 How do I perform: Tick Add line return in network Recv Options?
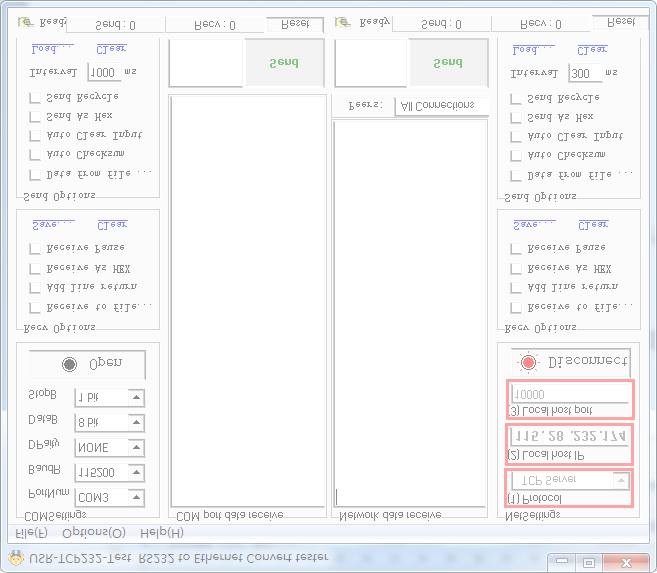[x=516, y=288]
